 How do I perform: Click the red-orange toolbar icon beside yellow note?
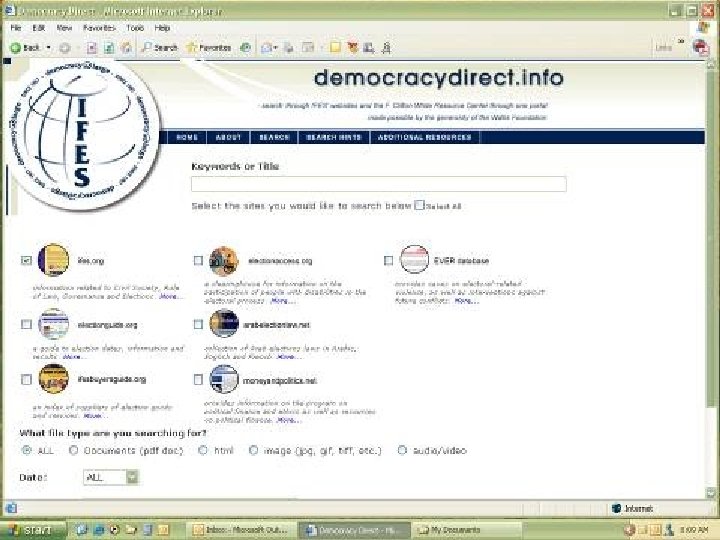click(352, 48)
